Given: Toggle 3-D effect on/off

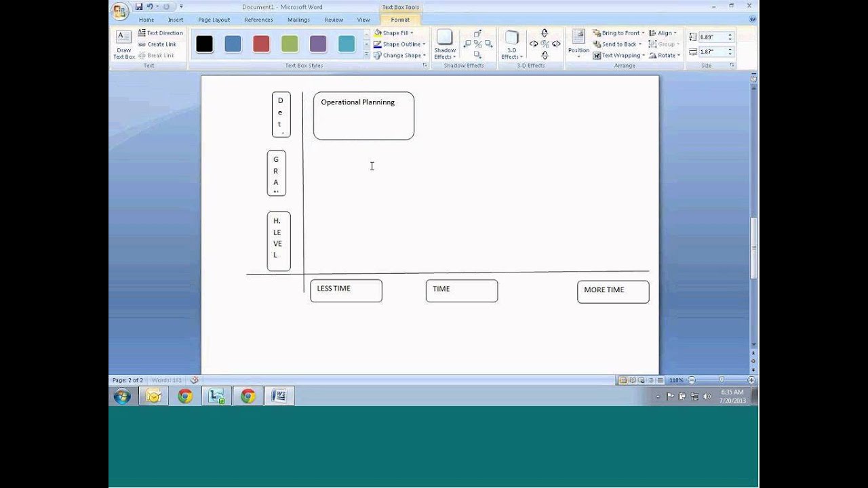Looking at the screenshot, I should (545, 44).
